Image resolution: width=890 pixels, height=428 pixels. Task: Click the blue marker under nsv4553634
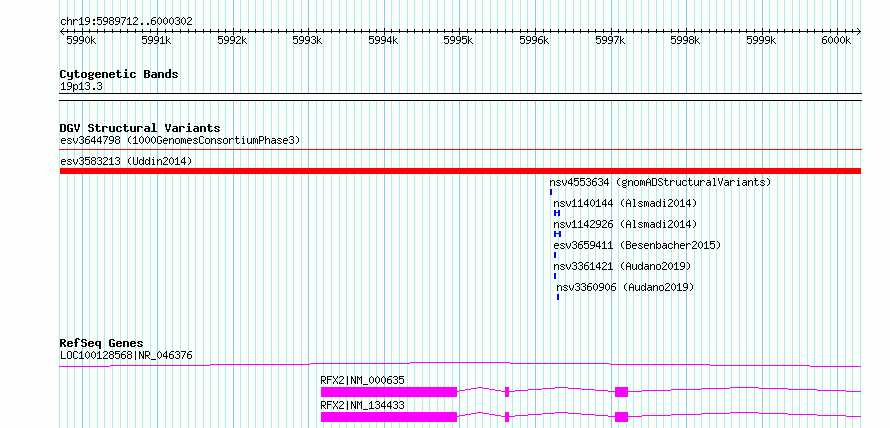551,192
